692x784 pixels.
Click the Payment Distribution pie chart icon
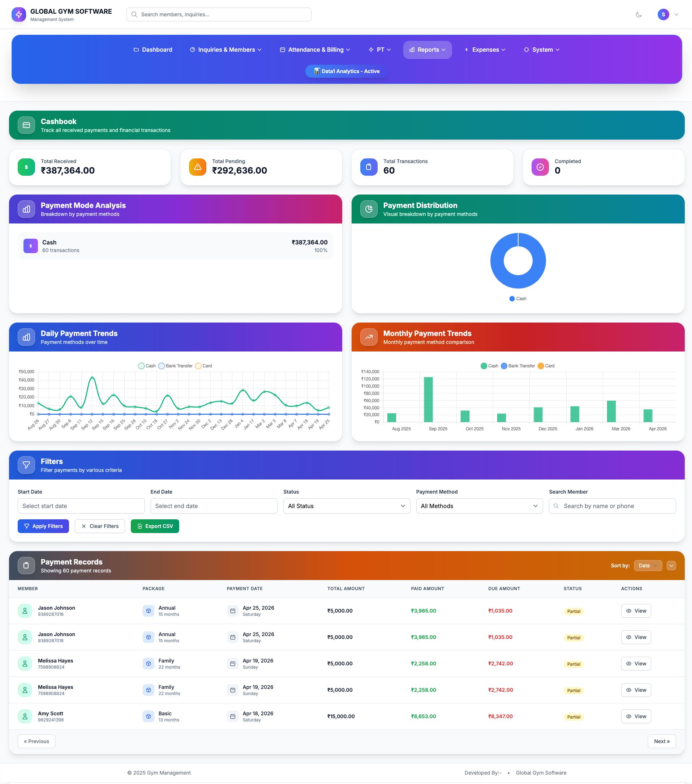tap(369, 209)
